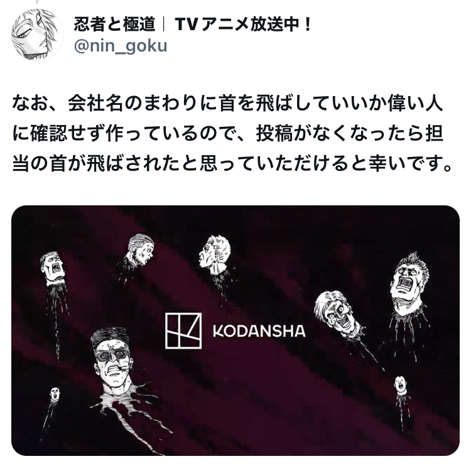Open the attached KODANSHA image

tap(235, 330)
